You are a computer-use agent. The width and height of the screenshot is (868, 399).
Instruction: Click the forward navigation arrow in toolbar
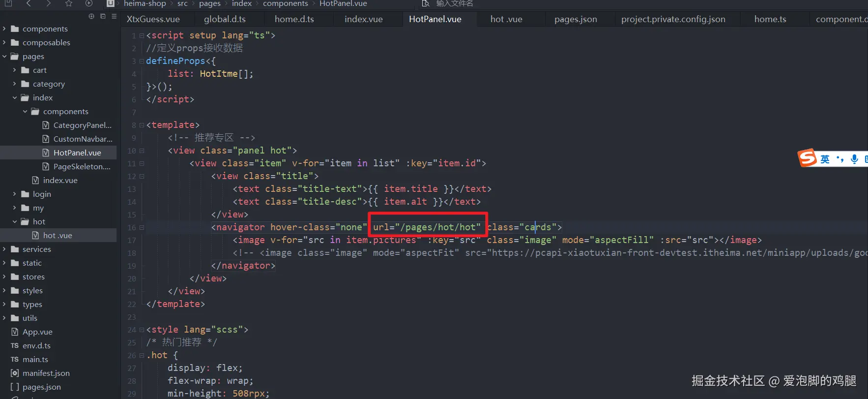click(x=48, y=3)
